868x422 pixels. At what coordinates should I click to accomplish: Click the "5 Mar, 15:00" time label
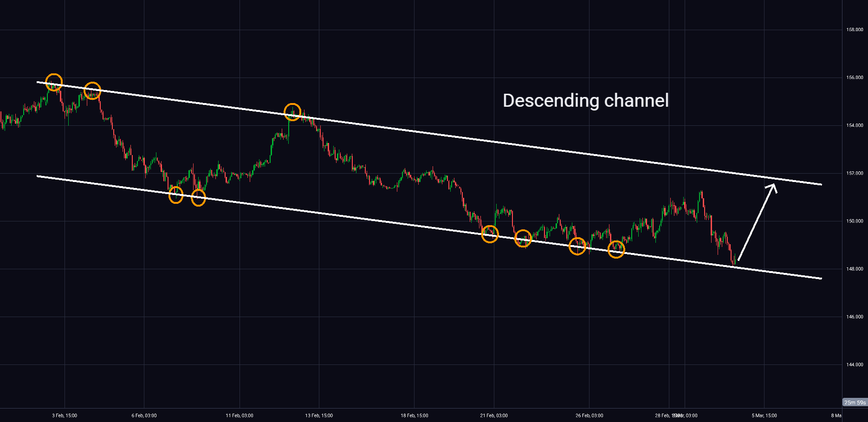[x=764, y=416]
